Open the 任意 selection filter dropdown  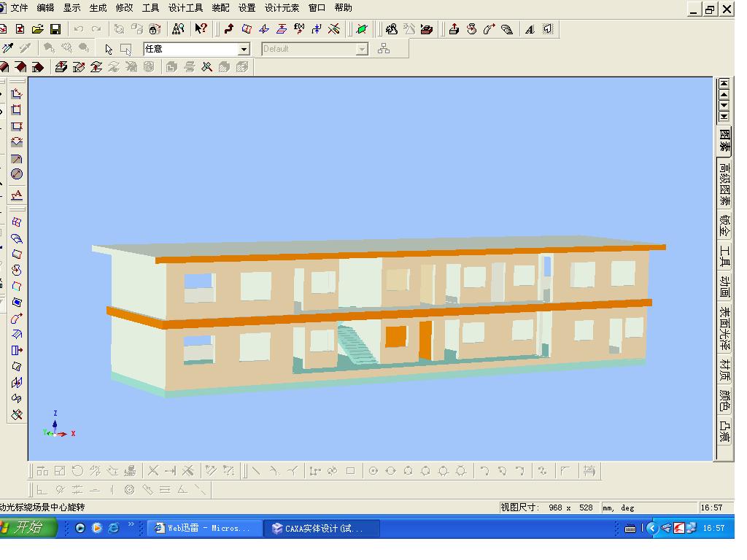[x=244, y=49]
